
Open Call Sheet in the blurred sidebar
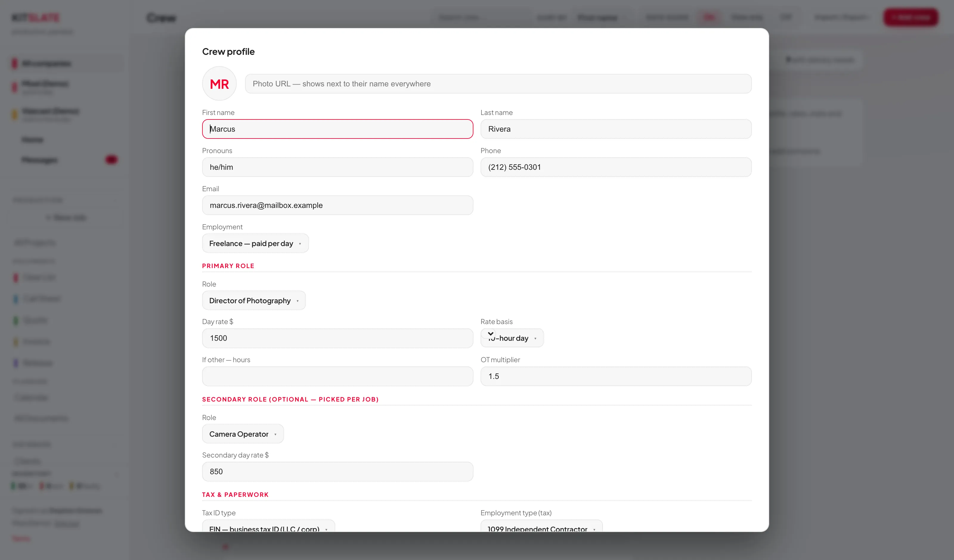click(x=42, y=298)
